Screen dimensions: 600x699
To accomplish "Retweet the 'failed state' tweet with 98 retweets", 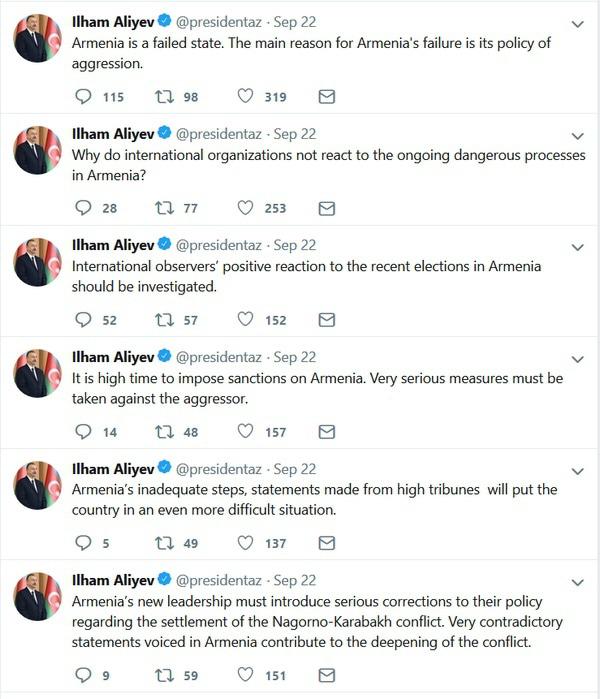I will 163,97.
